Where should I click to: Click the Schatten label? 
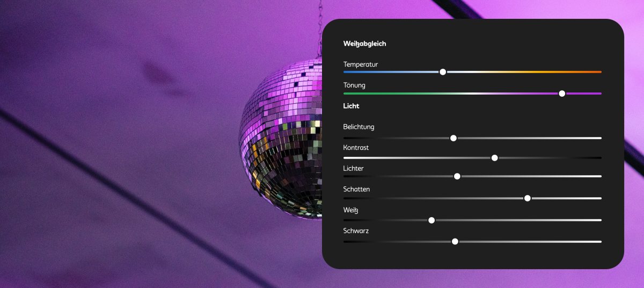(x=357, y=189)
